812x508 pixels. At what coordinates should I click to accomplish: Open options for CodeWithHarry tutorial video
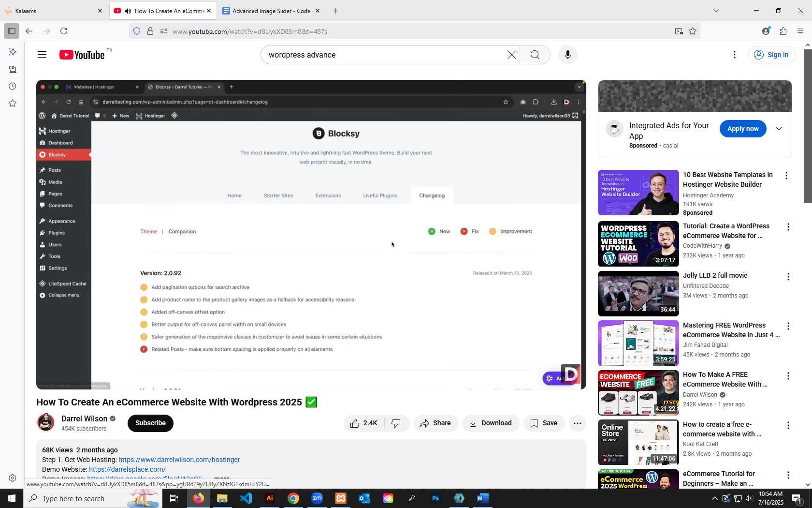click(x=788, y=227)
